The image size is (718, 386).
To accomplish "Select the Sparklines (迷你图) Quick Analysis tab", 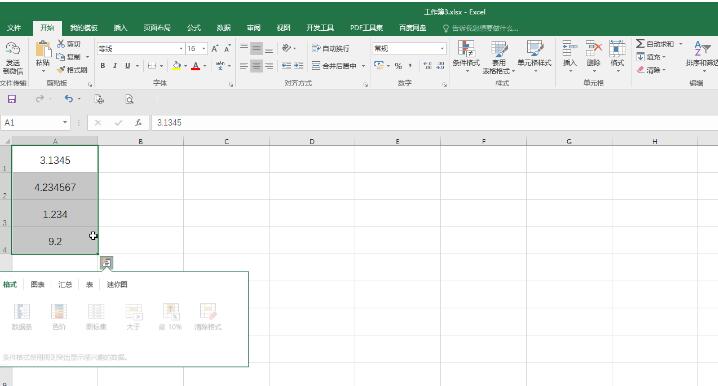I will pos(117,284).
